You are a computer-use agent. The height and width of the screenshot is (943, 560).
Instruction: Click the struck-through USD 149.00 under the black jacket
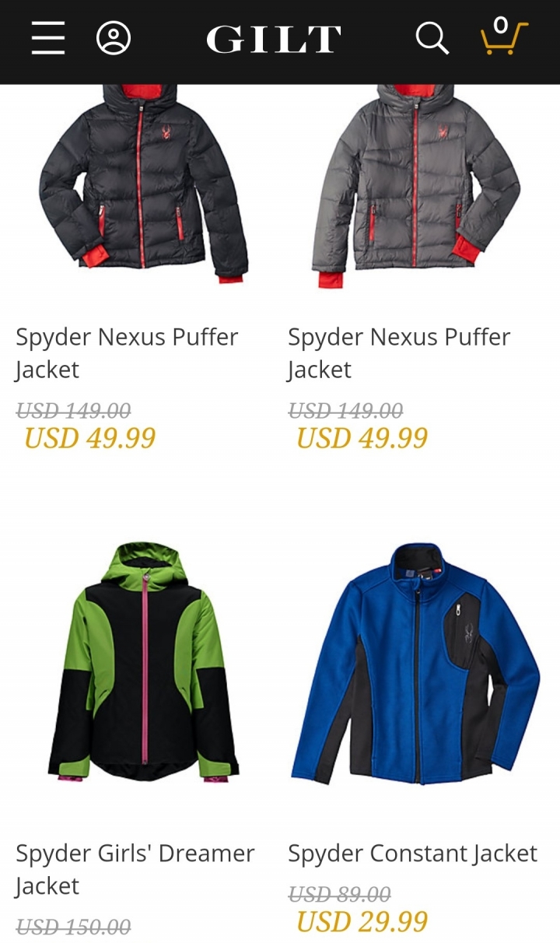pos(73,410)
